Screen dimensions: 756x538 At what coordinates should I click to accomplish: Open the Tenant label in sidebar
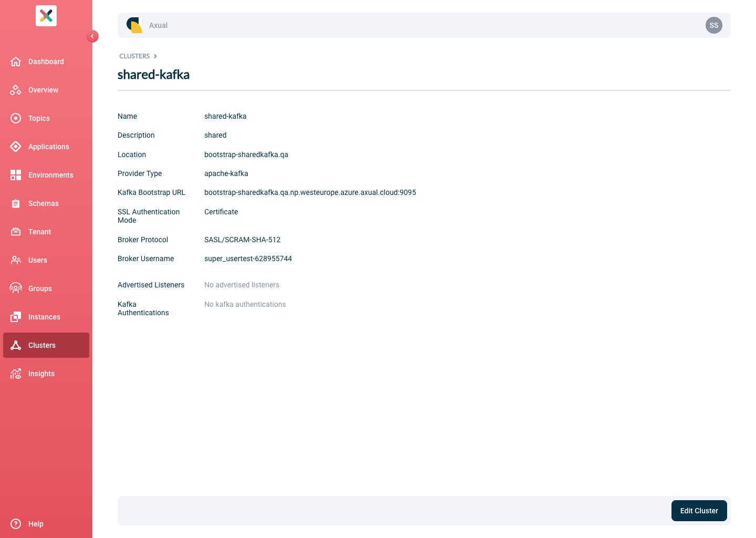(x=40, y=232)
